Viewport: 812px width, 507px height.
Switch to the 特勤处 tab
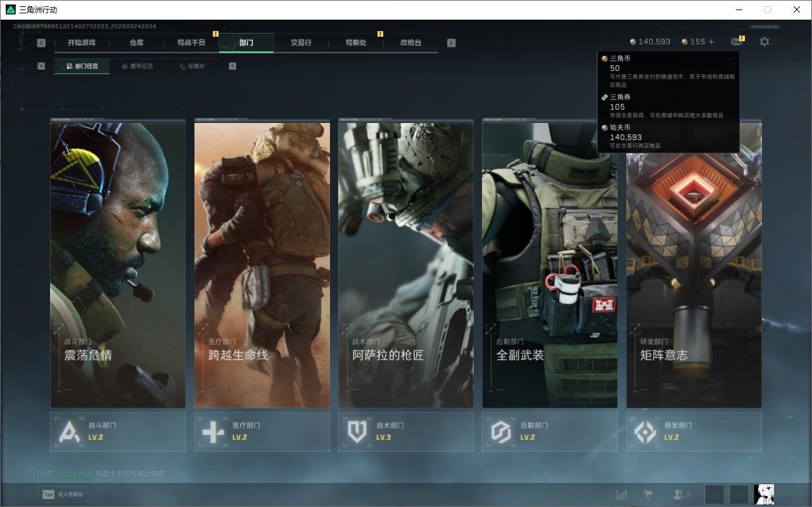pos(356,42)
